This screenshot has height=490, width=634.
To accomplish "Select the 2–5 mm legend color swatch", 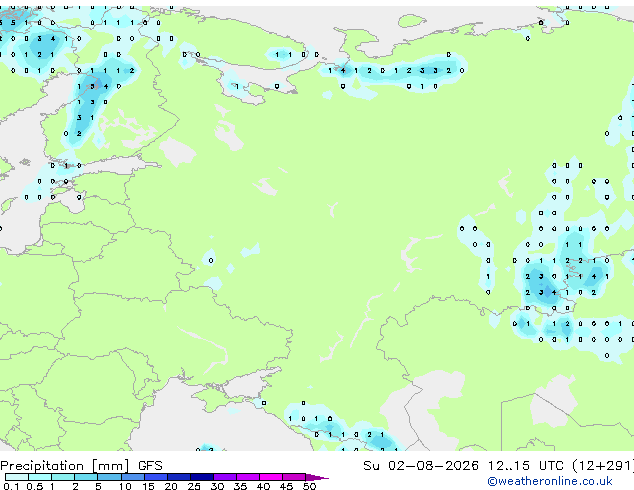I will point(86,477).
